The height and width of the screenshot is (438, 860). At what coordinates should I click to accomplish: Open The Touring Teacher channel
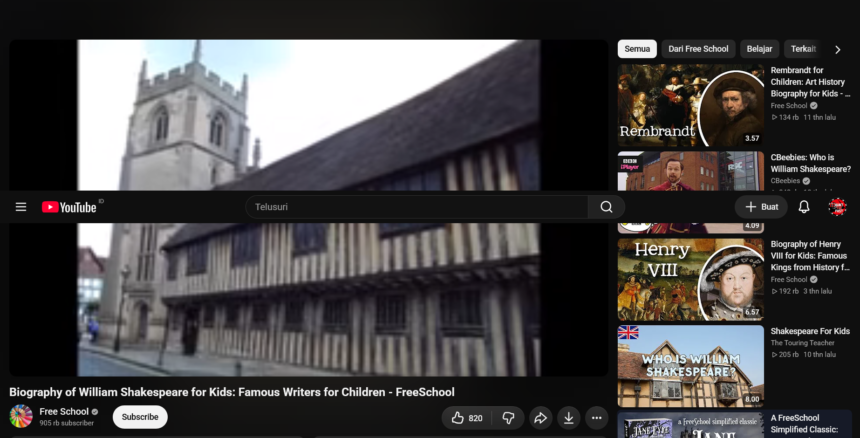(x=802, y=343)
